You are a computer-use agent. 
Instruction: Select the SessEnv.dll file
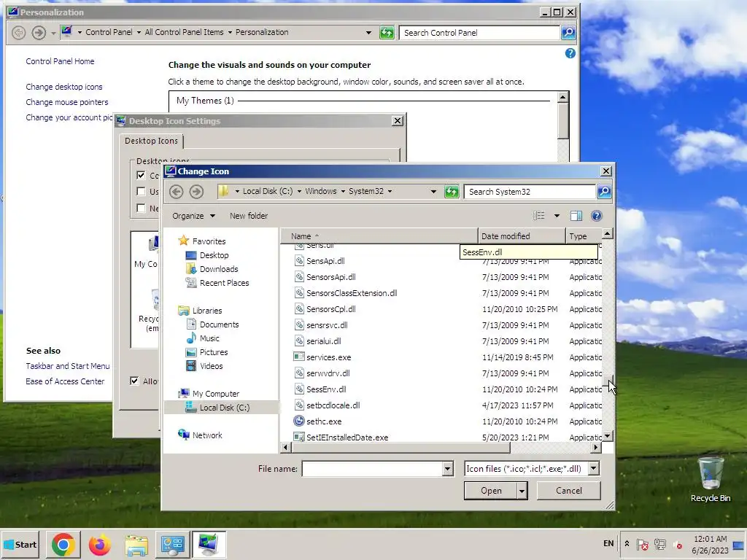(x=326, y=389)
